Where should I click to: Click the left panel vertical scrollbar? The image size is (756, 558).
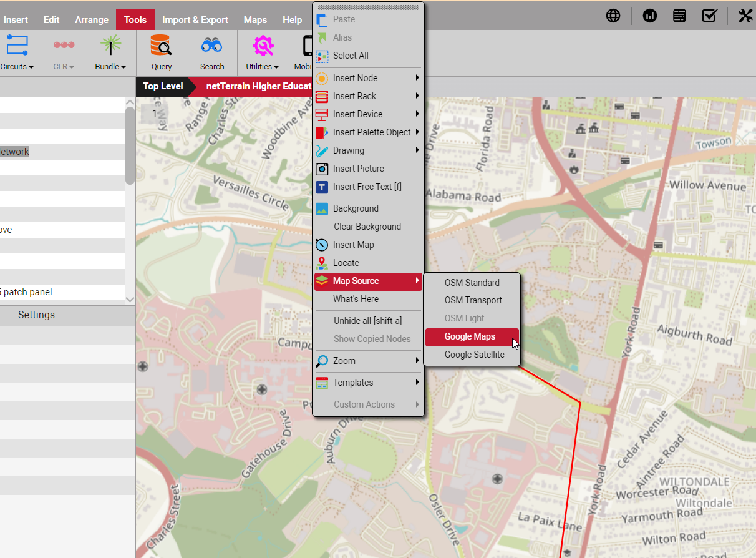pos(130,147)
